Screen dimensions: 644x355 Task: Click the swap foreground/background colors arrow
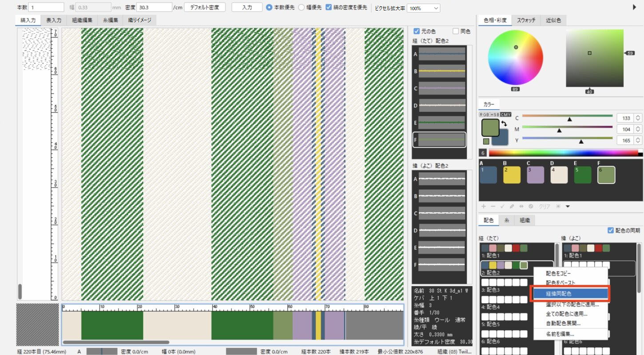tap(505, 124)
